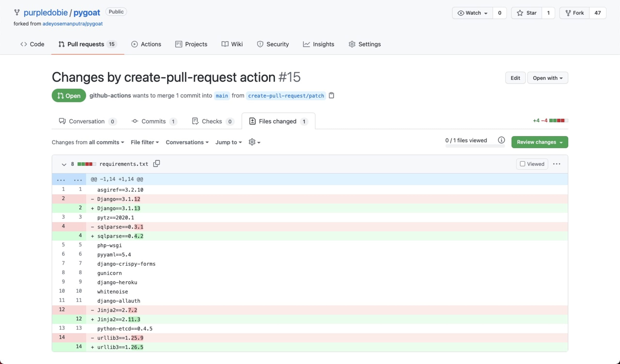The height and width of the screenshot is (364, 620).
Task: Click the Public visibility badge
Action: click(116, 12)
